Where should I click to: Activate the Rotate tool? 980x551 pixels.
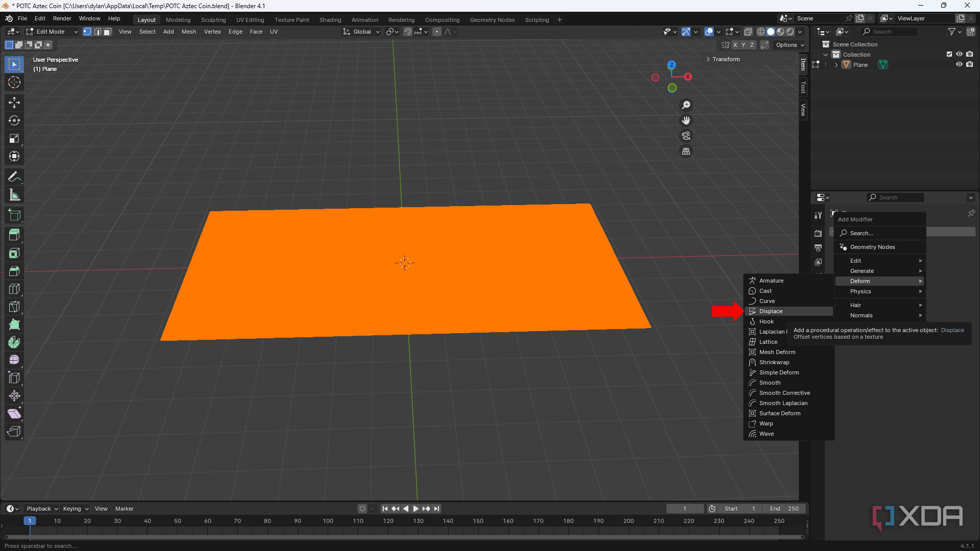point(14,120)
